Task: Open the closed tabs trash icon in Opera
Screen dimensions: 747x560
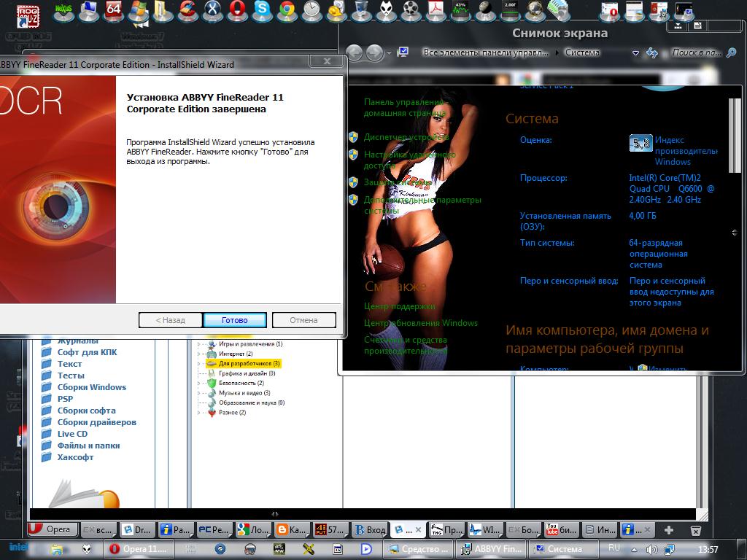Action: 695,530
